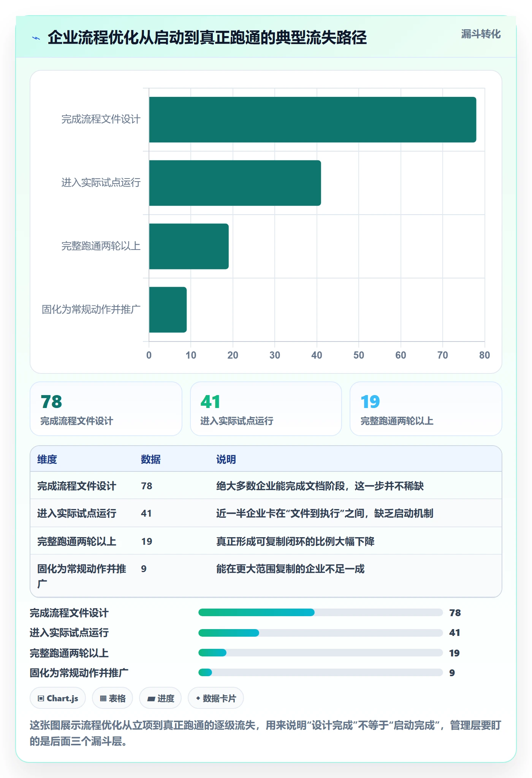Click the bar icon in 进度 tag

tap(151, 699)
